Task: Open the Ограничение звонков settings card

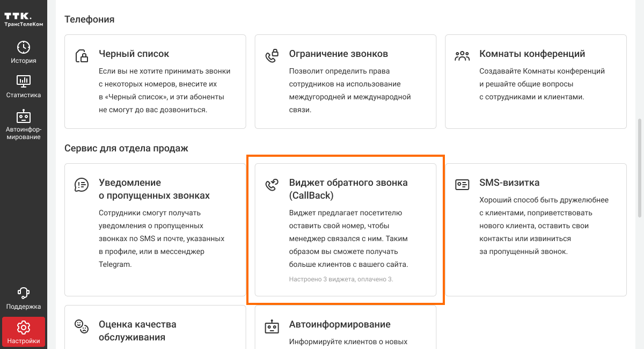Action: [x=345, y=82]
